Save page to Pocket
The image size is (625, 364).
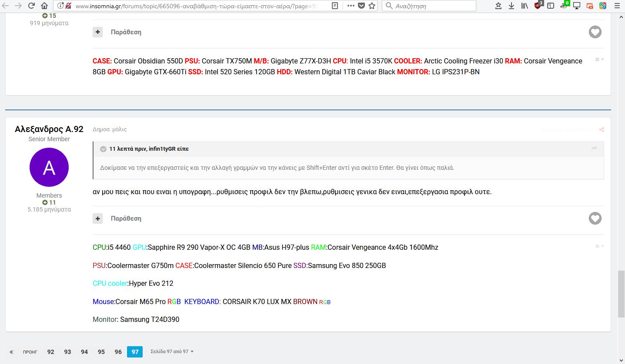coord(361,6)
